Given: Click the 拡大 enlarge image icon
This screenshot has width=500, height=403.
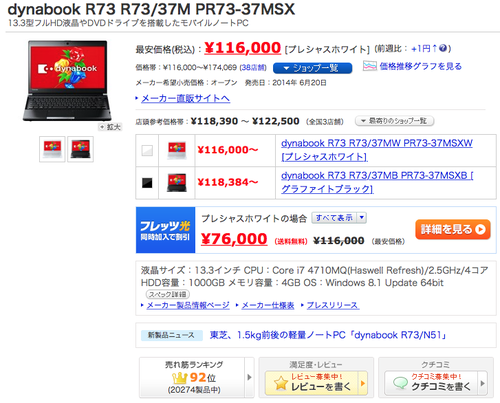Looking at the screenshot, I should (110, 127).
